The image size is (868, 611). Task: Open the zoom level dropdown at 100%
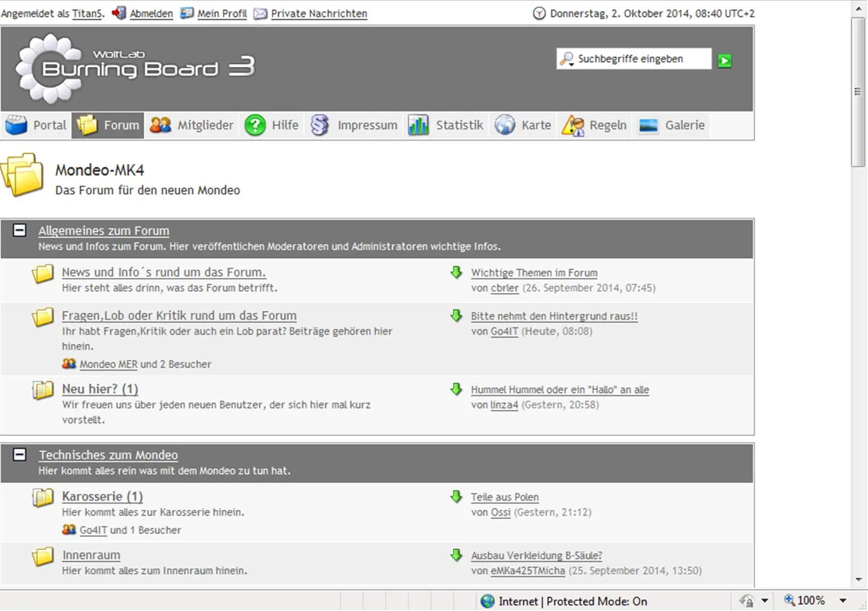(843, 601)
